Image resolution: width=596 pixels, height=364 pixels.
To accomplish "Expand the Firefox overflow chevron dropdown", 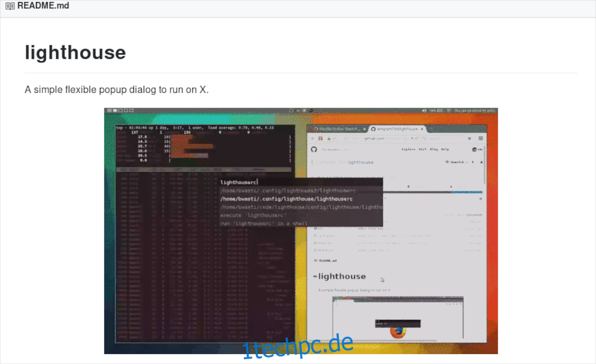I will point(469,138).
